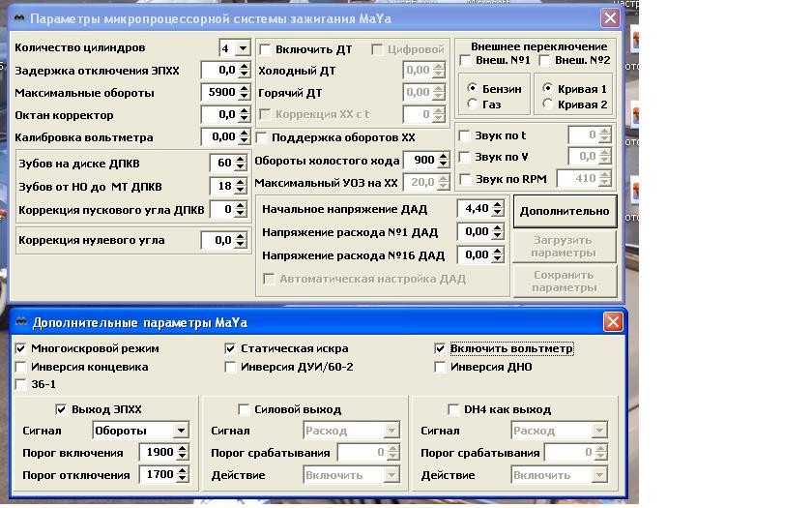Open the Количество цилиндров dropdown
812x508 pixels.
pos(243,48)
